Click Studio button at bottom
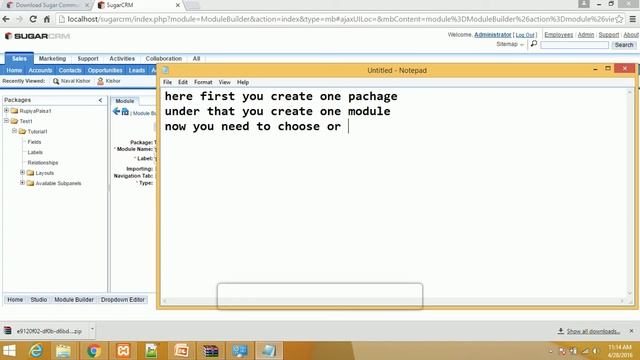The width and height of the screenshot is (640, 360). click(x=39, y=300)
